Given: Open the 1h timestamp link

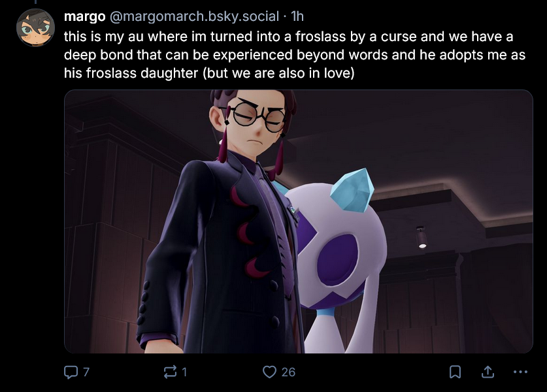Looking at the screenshot, I should [x=297, y=16].
